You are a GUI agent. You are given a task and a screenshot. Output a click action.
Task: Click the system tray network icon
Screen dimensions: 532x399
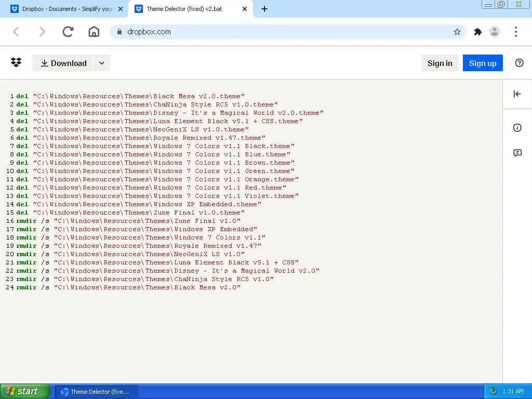493,391
